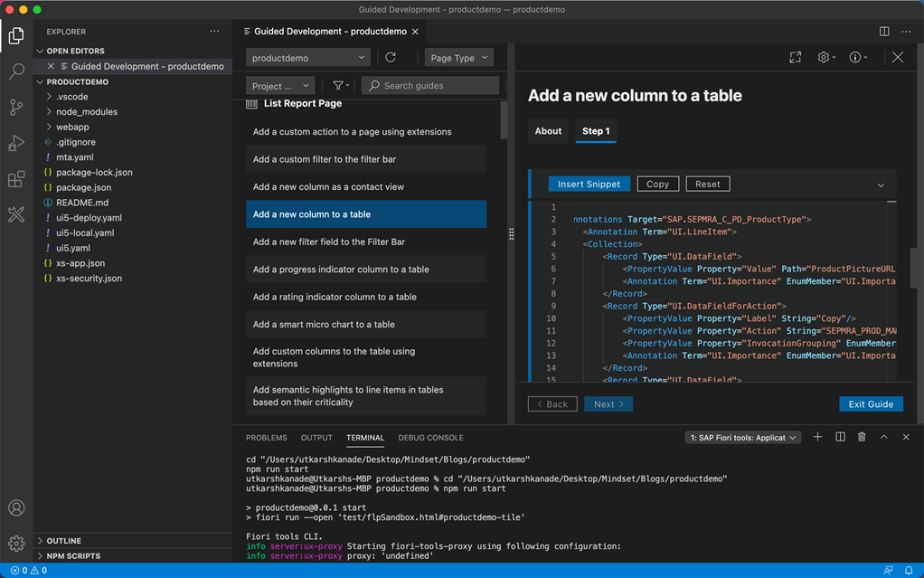The image size is (924, 578).
Task: Switch to the Output panel tab
Action: click(x=316, y=438)
